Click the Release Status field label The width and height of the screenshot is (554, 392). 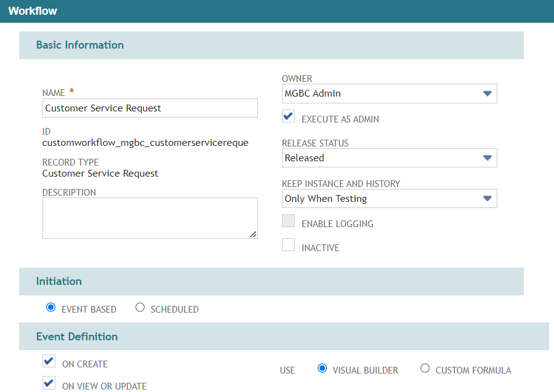315,143
